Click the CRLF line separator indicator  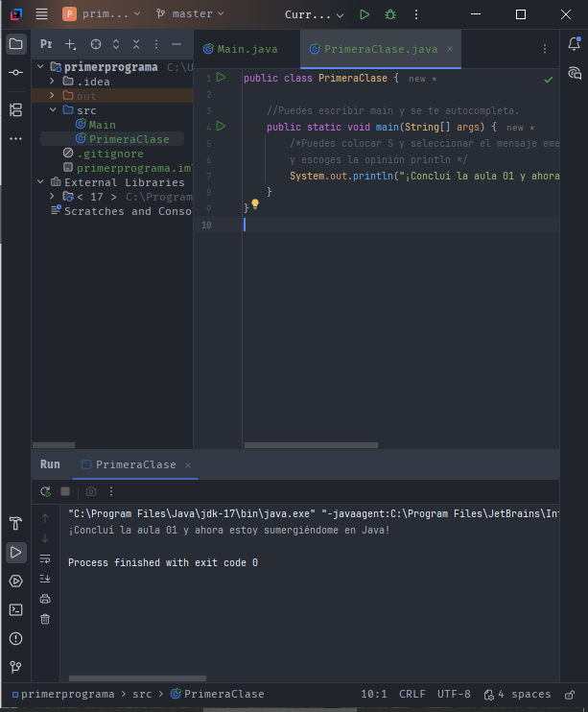412,694
